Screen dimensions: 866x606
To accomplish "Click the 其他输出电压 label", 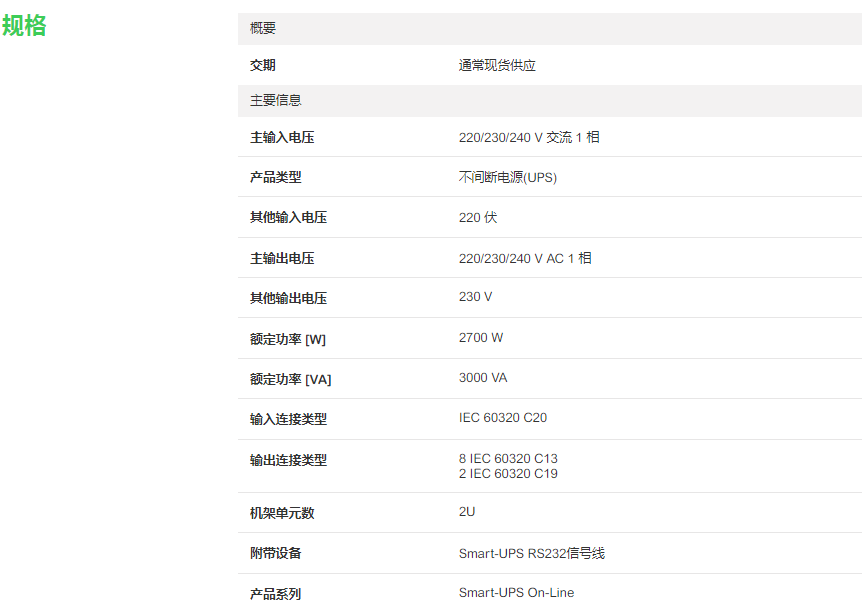I will [288, 298].
